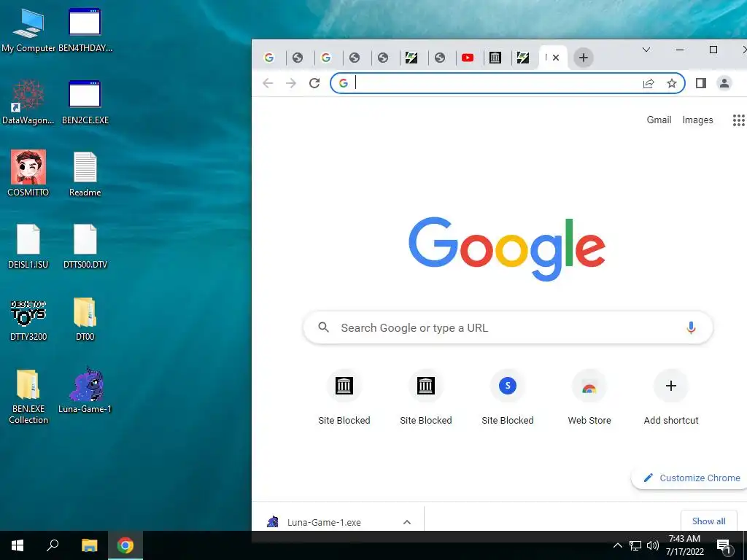Select BEN.EXE Collection folder
Image resolution: width=747 pixels, height=560 pixels.
pyautogui.click(x=28, y=396)
